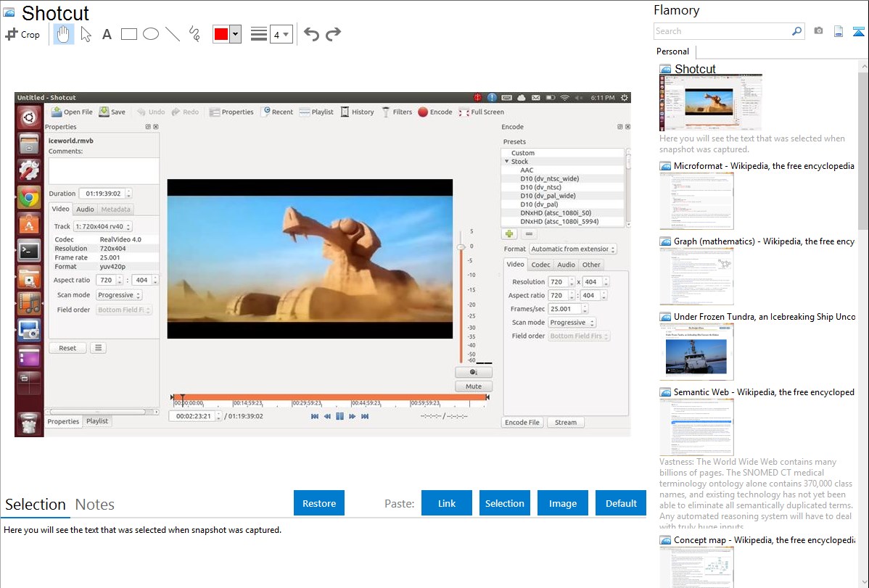Viewport: 869px width, 588px height.
Task: Open Encode panel Scan mode dropdown
Action: coord(572,323)
